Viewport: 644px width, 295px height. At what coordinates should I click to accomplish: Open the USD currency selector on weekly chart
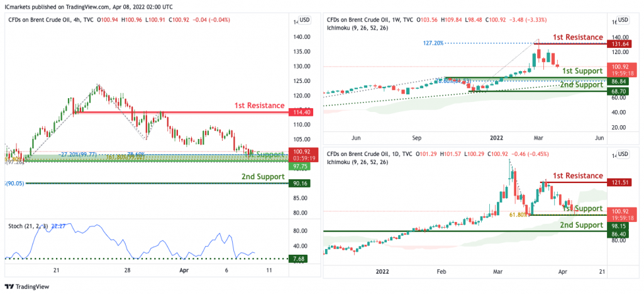tap(623, 19)
